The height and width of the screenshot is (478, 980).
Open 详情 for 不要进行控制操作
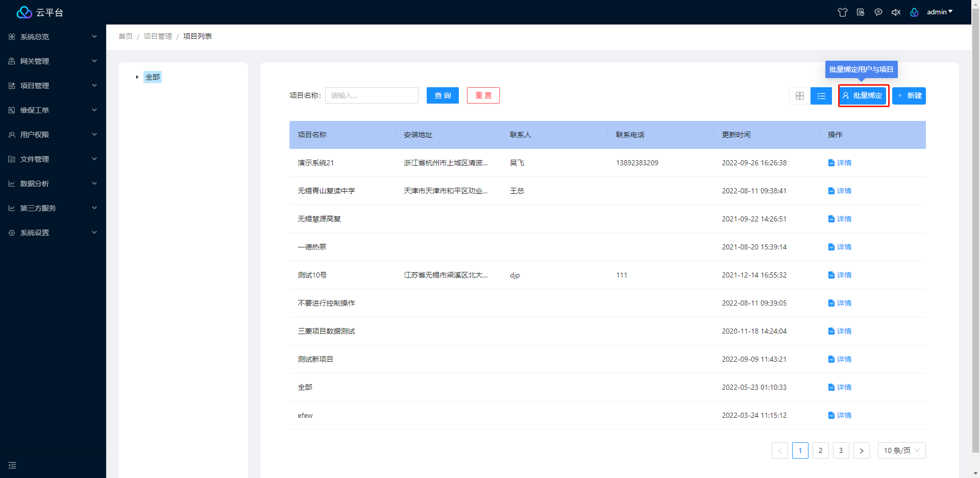[x=840, y=303]
